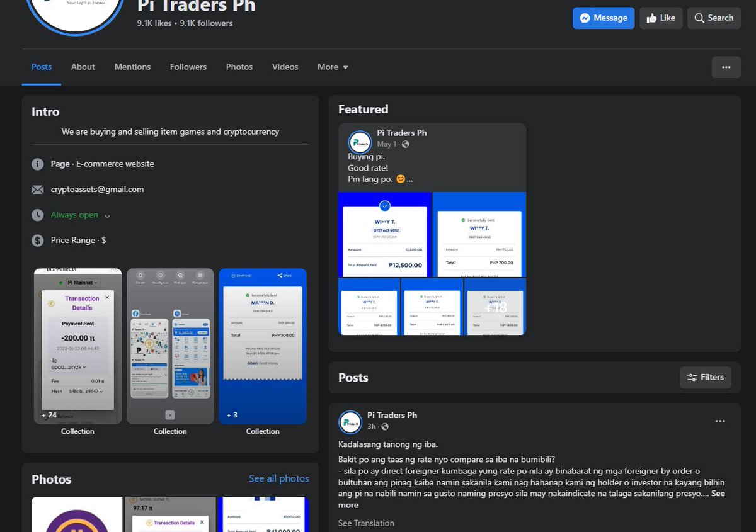756x532 pixels.
Task: Open the purple Pi logo photo in Photos
Action: (x=77, y=514)
